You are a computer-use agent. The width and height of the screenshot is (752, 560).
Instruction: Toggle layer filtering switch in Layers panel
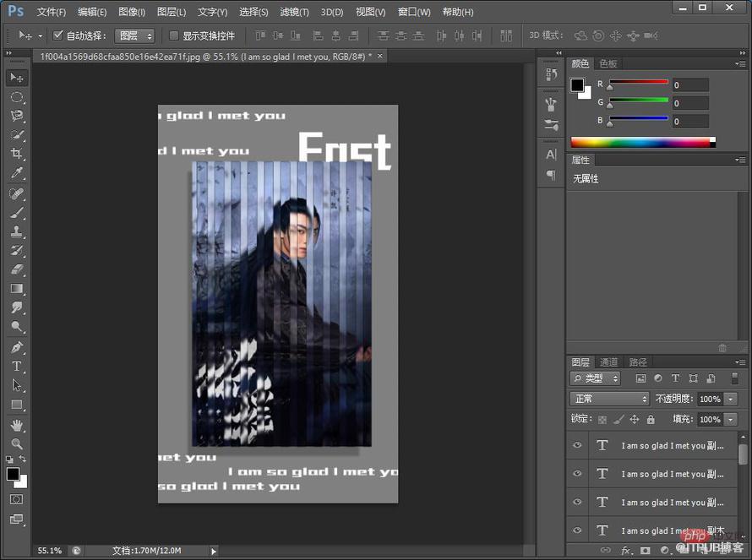coord(734,378)
